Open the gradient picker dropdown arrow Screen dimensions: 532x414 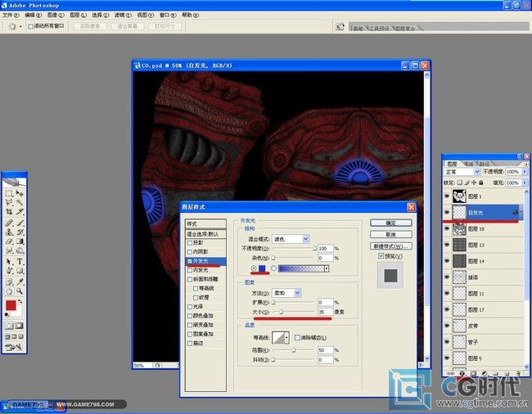[x=327, y=269]
